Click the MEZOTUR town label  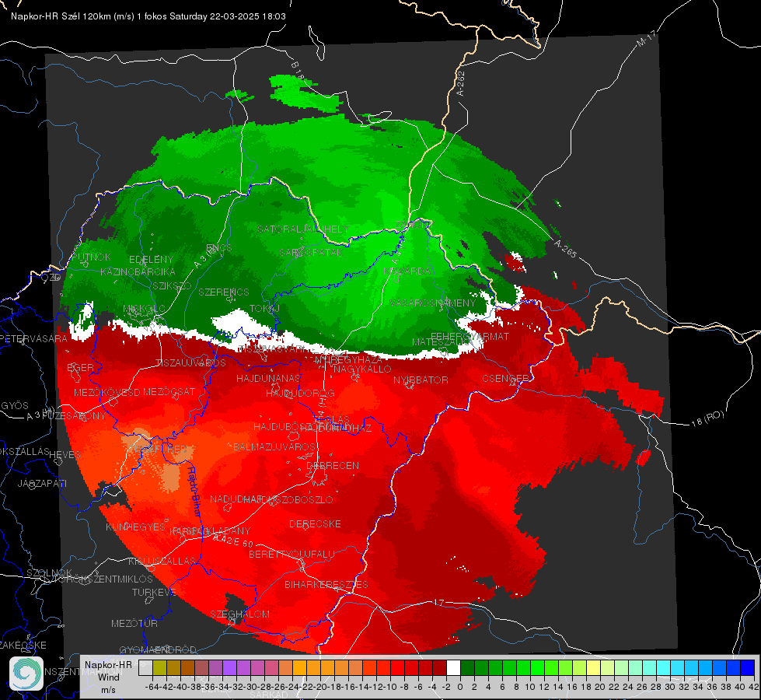134,623
